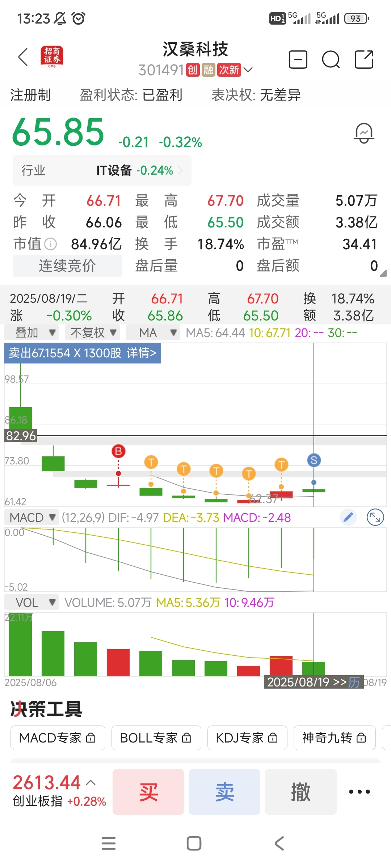Open the MA indicator dropdown
The image size is (391, 868).
click(x=153, y=332)
